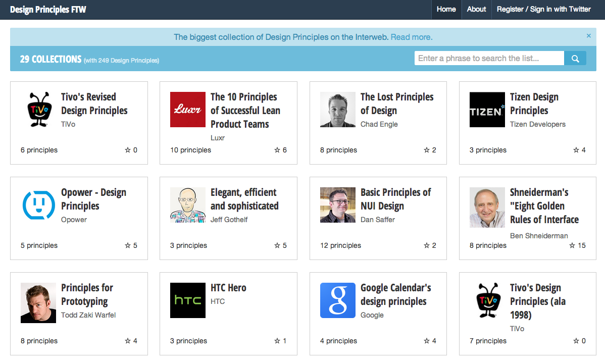
Task: Click the black Tizen logo
Action: (x=487, y=110)
